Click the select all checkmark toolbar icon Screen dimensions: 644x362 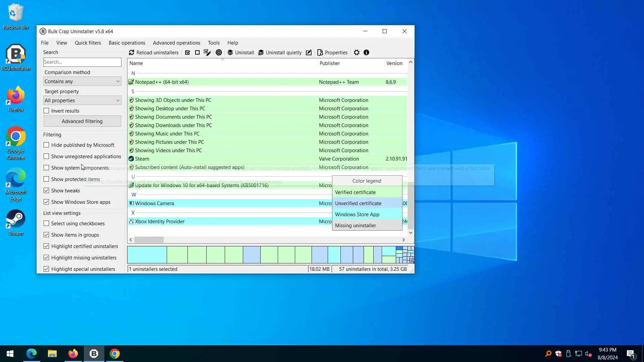click(x=187, y=53)
